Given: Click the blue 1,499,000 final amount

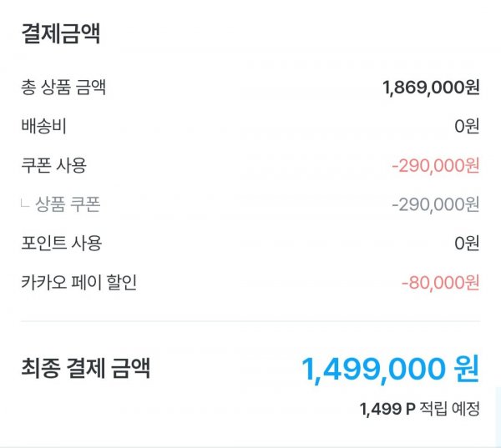Looking at the screenshot, I should click(373, 370).
